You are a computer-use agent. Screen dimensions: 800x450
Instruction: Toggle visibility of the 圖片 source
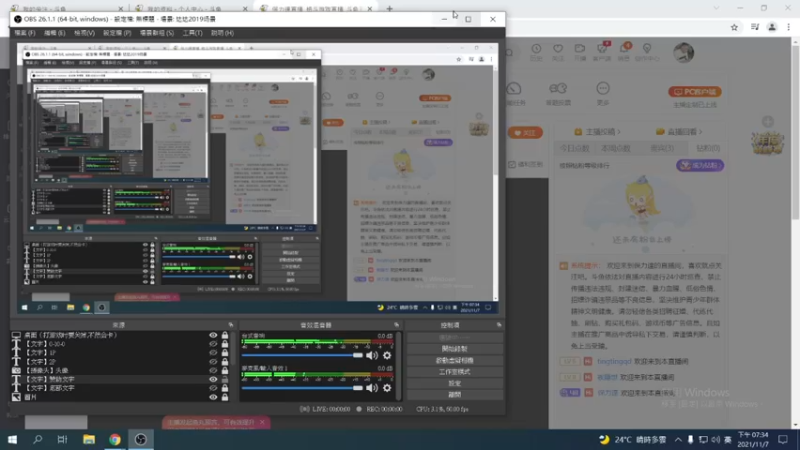tap(213, 397)
